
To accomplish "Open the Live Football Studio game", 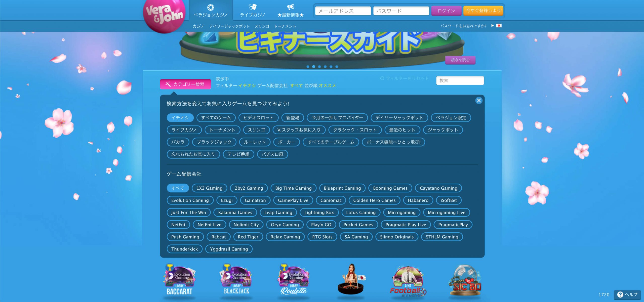I will coord(408,281).
